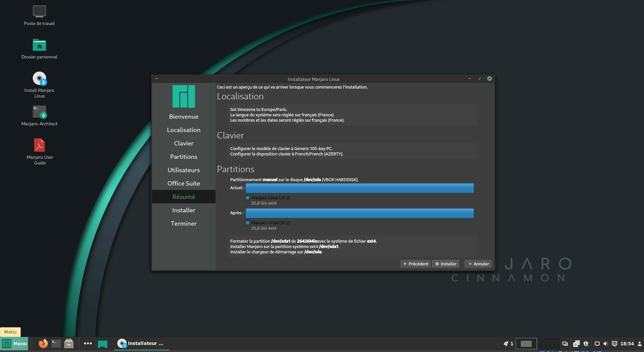The height and width of the screenshot is (352, 644).
Task: Open the Manjaro Menu button
Action: (15, 344)
